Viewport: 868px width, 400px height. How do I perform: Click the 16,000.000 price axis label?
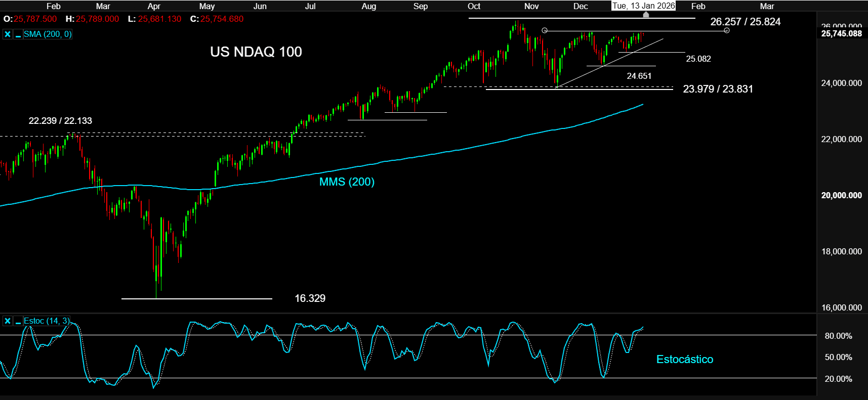tap(841, 307)
